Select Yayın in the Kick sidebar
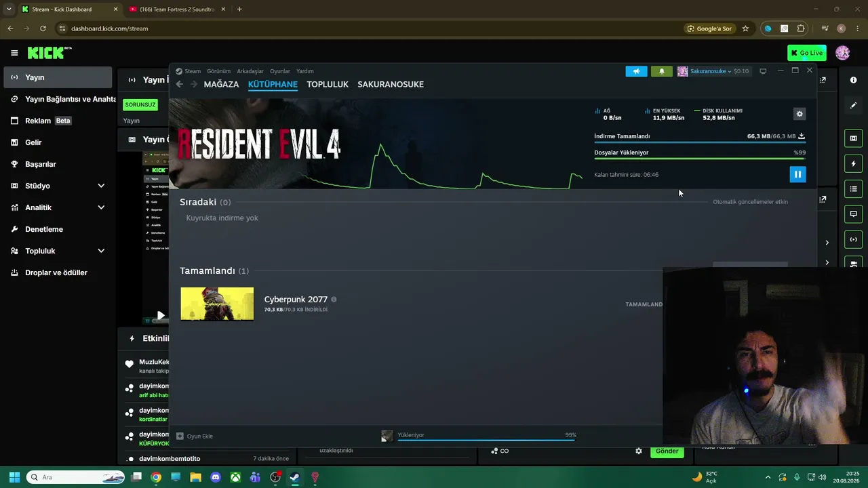The image size is (868, 488). (x=58, y=77)
